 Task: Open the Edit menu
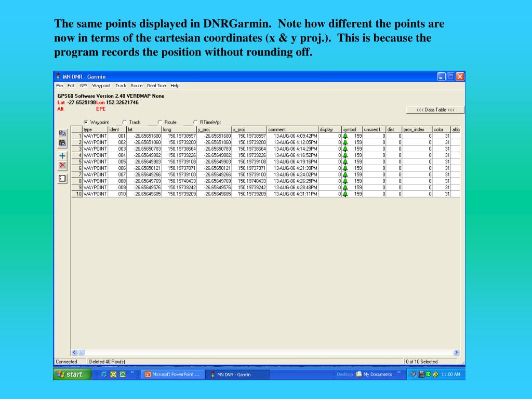pos(71,86)
